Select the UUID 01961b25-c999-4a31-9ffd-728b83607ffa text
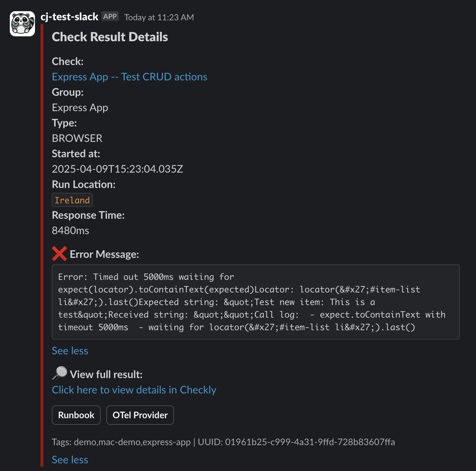476x471 pixels. [310, 442]
